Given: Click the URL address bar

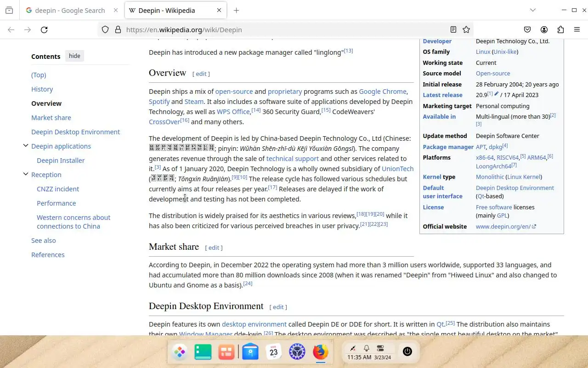Looking at the screenshot, I should click(285, 29).
